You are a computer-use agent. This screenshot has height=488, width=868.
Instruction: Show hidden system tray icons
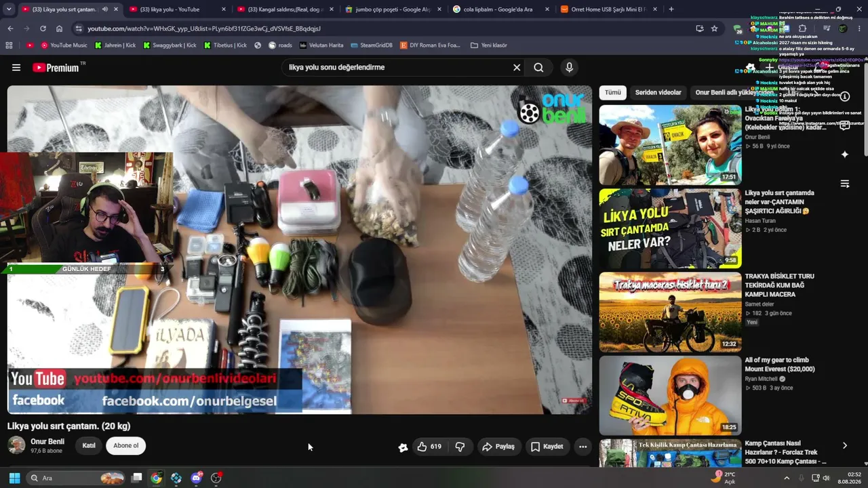[x=787, y=478]
